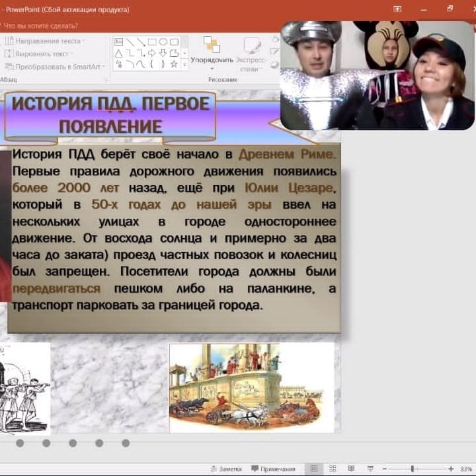The width and height of the screenshot is (476, 476).
Task: Adjust the zoom slider handle
Action: click(413, 469)
